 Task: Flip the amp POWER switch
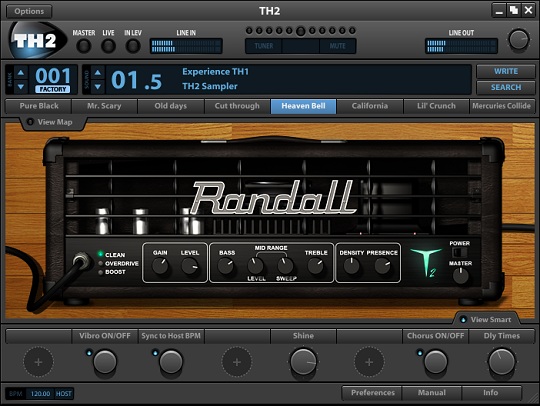[x=459, y=252]
